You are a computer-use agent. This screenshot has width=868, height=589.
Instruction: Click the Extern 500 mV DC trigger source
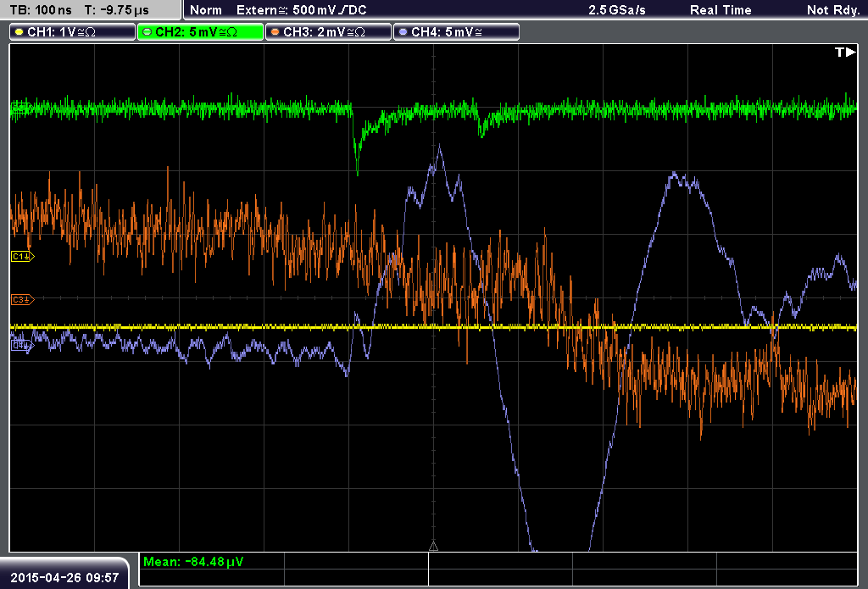click(301, 10)
